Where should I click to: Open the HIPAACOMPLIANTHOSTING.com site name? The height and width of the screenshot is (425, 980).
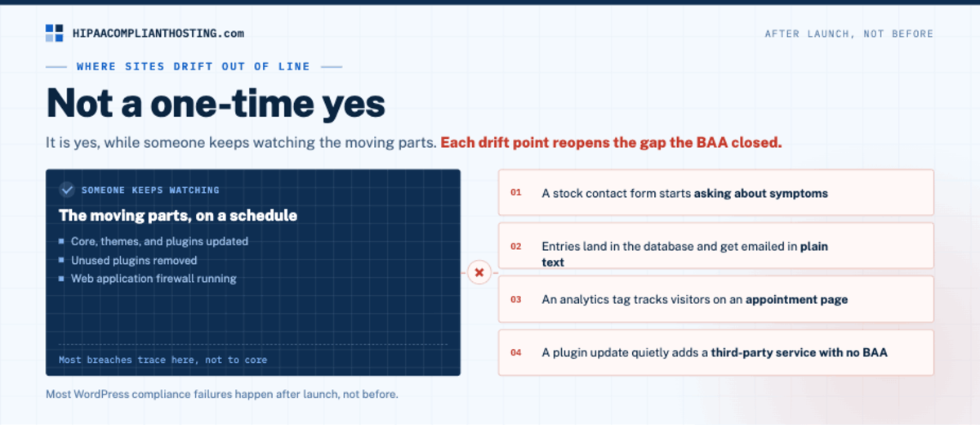[158, 34]
